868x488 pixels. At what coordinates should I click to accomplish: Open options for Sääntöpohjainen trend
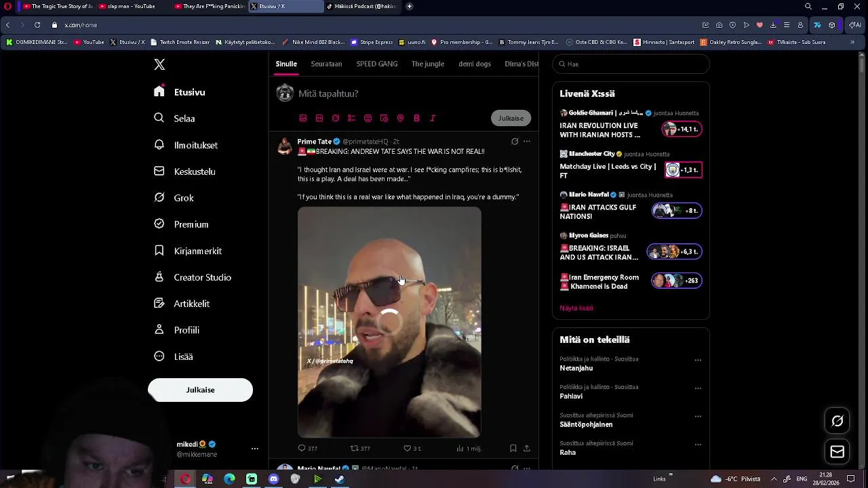pyautogui.click(x=698, y=416)
